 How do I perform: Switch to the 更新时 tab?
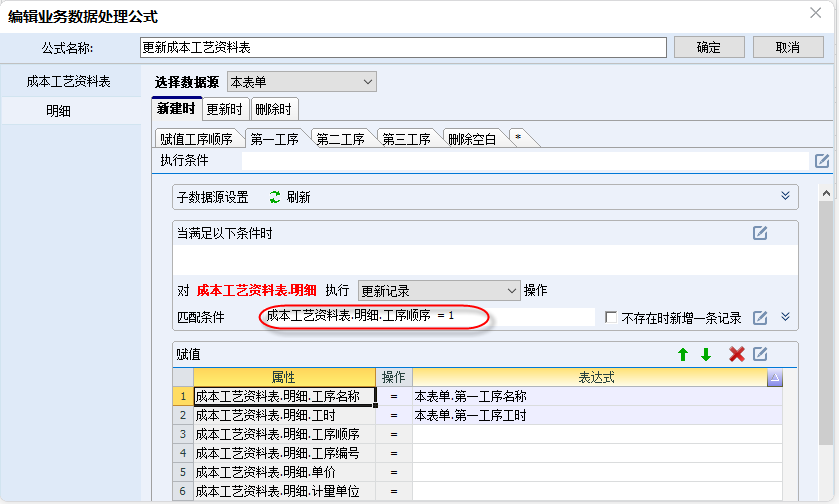pyautogui.click(x=225, y=109)
